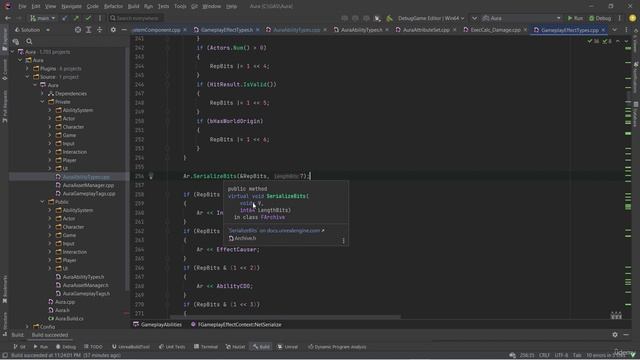Collapse the Public folder
The width and height of the screenshot is (640, 360).
point(42,202)
